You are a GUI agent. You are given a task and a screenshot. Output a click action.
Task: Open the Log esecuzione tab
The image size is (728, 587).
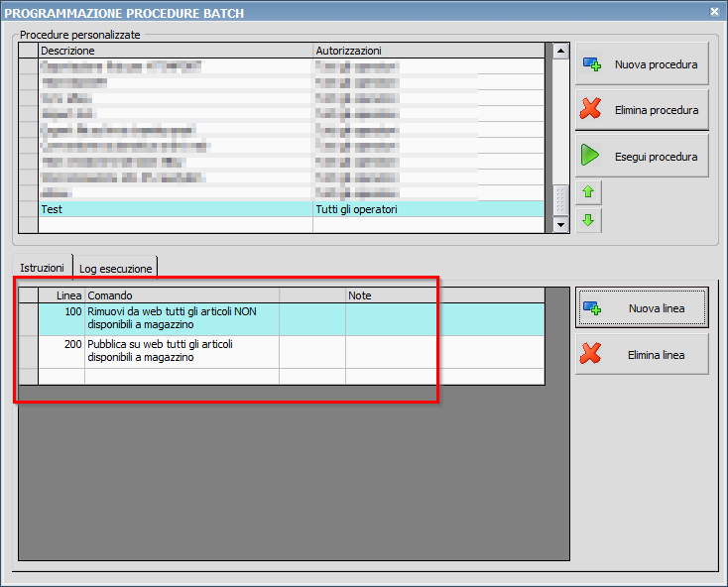click(x=115, y=268)
